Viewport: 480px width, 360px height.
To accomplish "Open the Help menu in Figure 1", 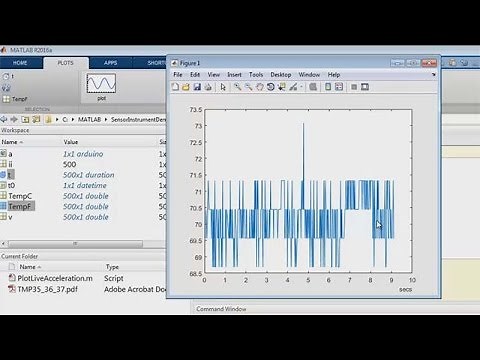I will (x=334, y=75).
